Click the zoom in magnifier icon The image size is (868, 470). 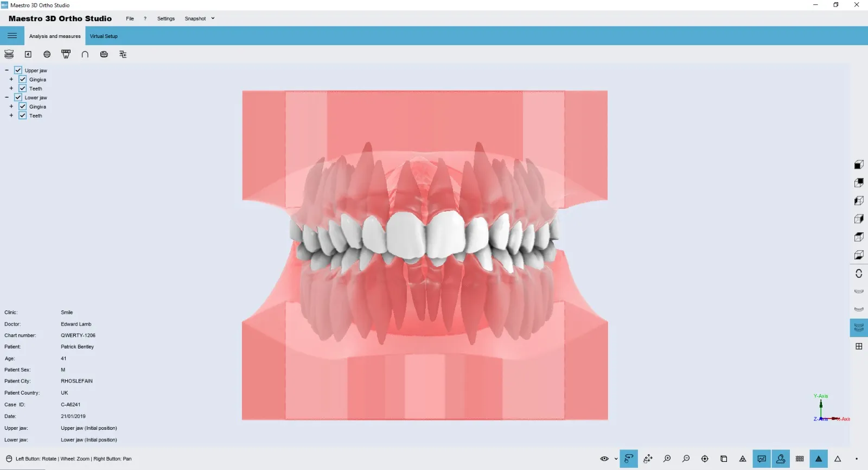[667, 459]
